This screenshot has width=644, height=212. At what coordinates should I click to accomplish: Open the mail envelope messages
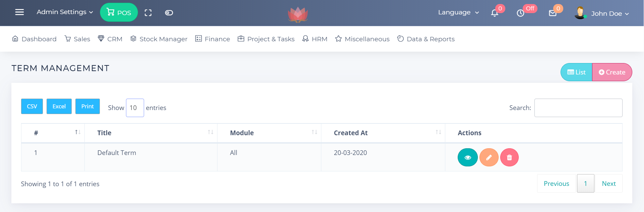click(x=553, y=13)
